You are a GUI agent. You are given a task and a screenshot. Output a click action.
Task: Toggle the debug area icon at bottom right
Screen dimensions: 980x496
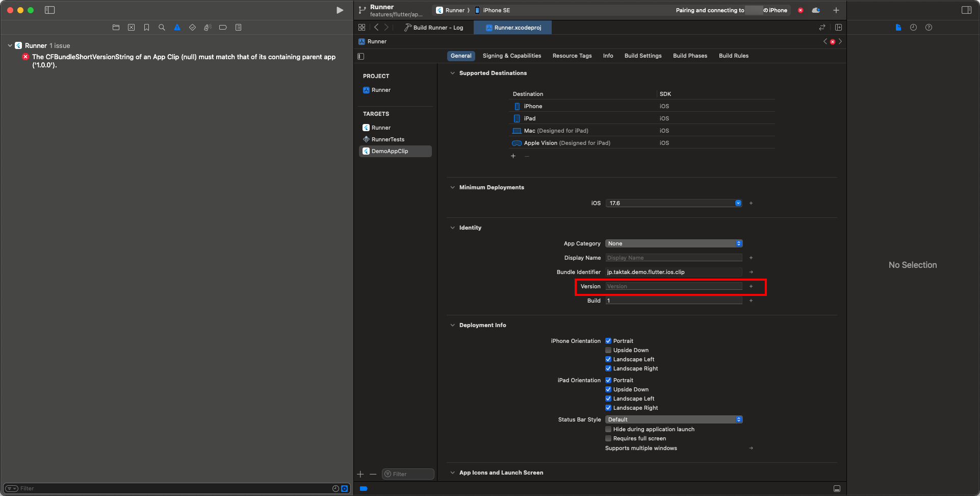click(x=837, y=488)
